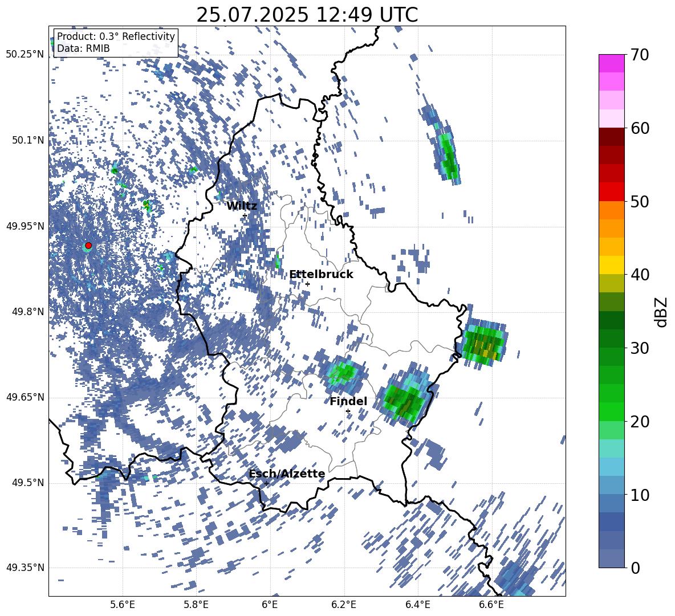Screen dimensions: 675x616
Task: Click the 6°E longitude label
Action: (270, 605)
